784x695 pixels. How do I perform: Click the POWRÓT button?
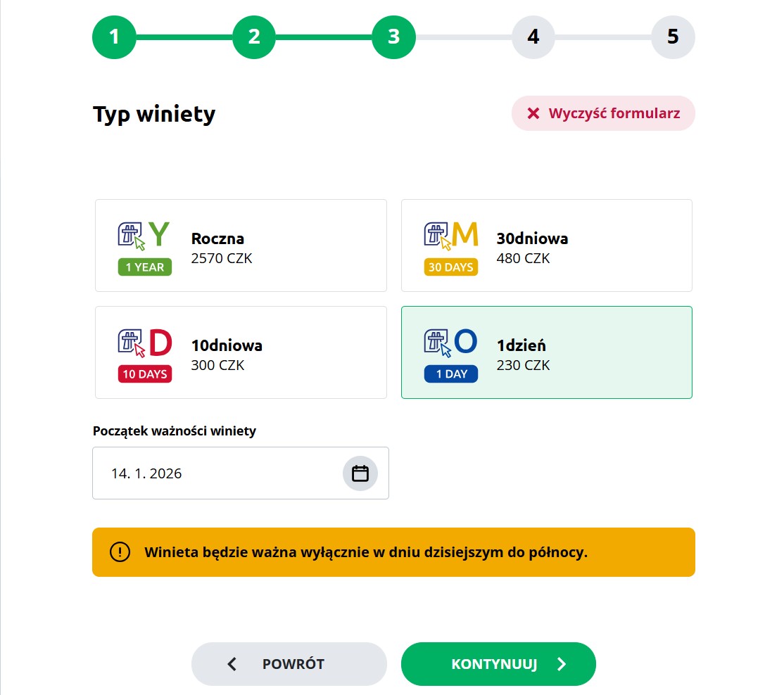click(289, 663)
